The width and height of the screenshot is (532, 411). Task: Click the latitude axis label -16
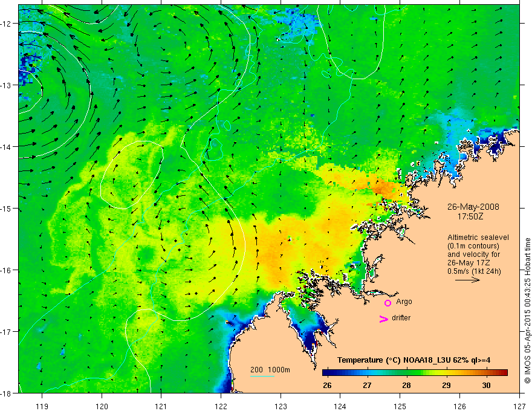5,270
